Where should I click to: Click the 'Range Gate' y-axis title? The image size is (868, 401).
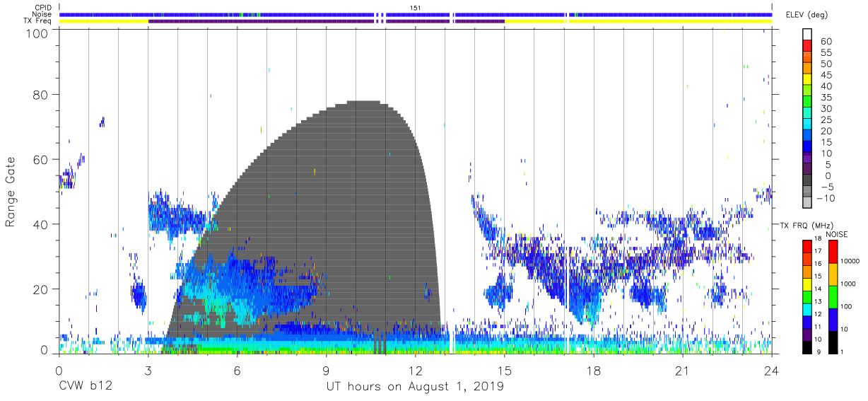coord(11,192)
